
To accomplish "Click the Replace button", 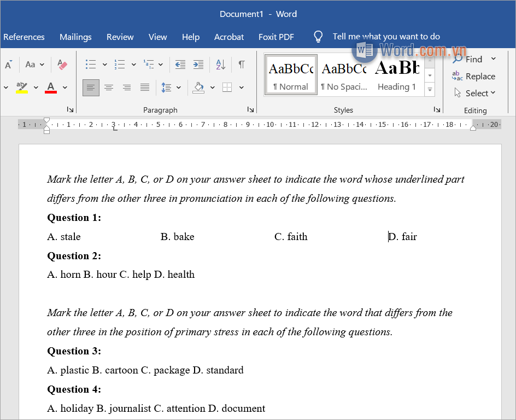I will (x=474, y=77).
